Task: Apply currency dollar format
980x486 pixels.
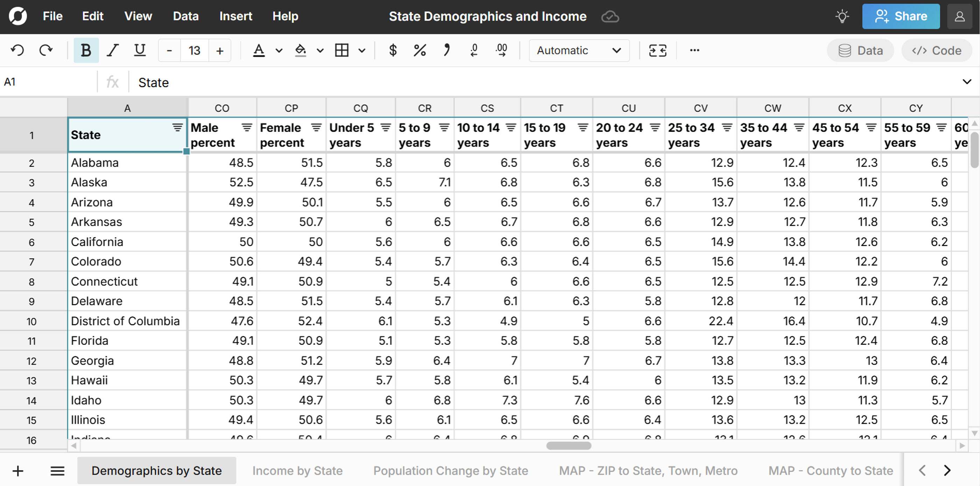Action: [393, 50]
